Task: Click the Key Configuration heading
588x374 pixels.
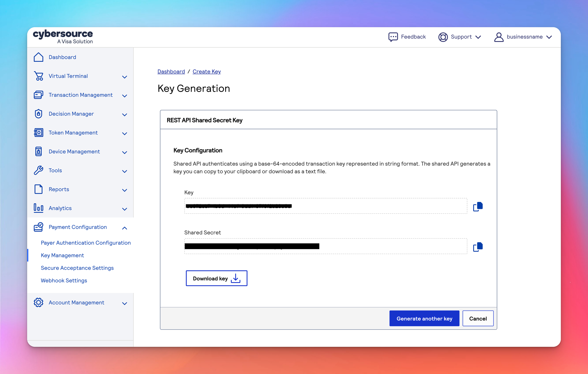Action: pos(198,150)
